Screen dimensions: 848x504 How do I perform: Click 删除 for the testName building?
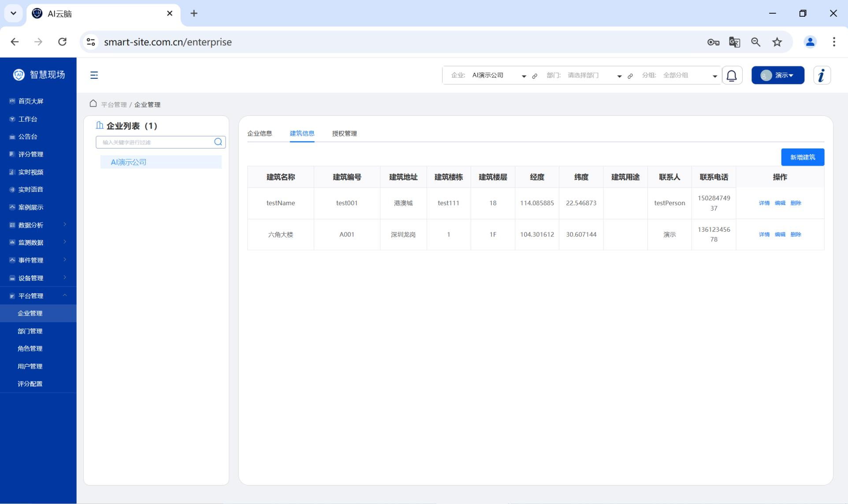[x=796, y=203]
